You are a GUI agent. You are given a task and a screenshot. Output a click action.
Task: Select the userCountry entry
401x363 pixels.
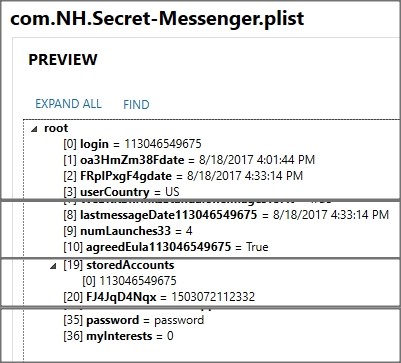point(121,192)
